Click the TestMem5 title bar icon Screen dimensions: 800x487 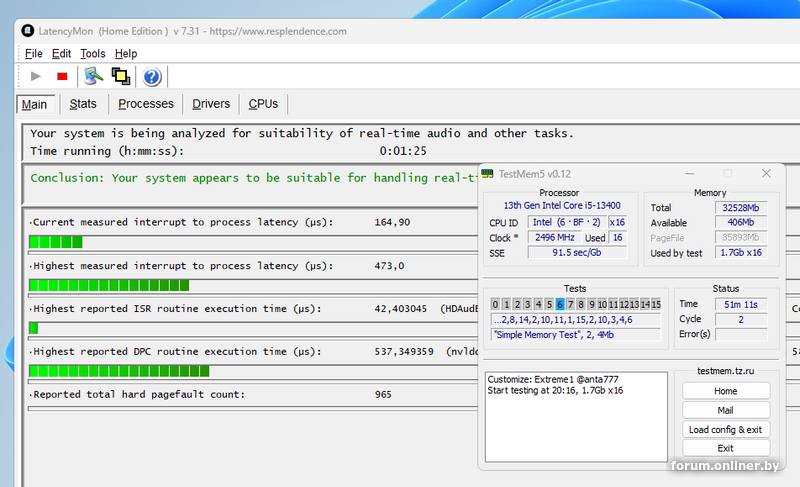coord(488,174)
